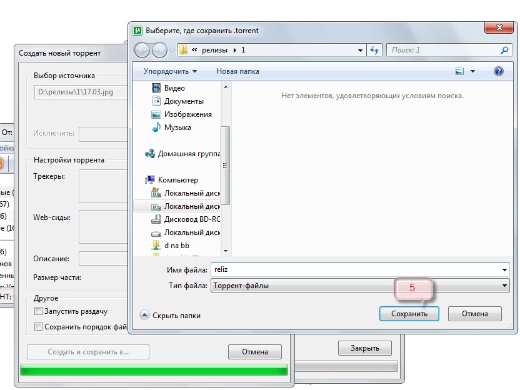Click the Back navigation arrow in save dialog

click(142, 50)
